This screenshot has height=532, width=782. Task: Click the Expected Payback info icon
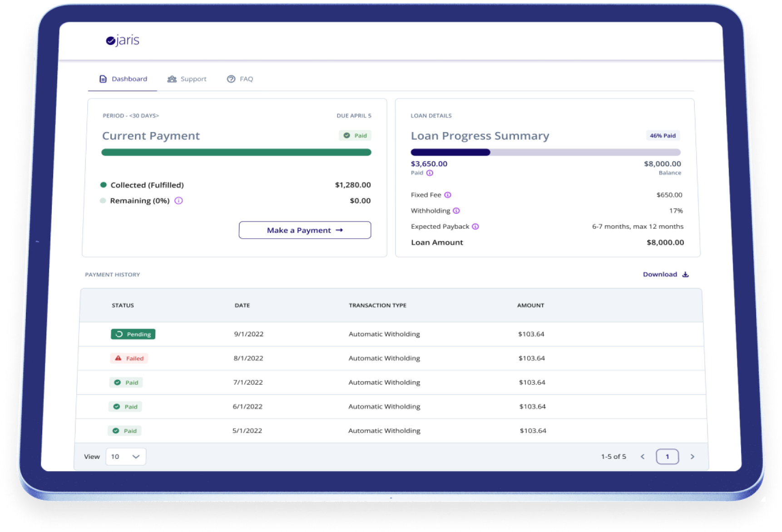[x=475, y=227]
